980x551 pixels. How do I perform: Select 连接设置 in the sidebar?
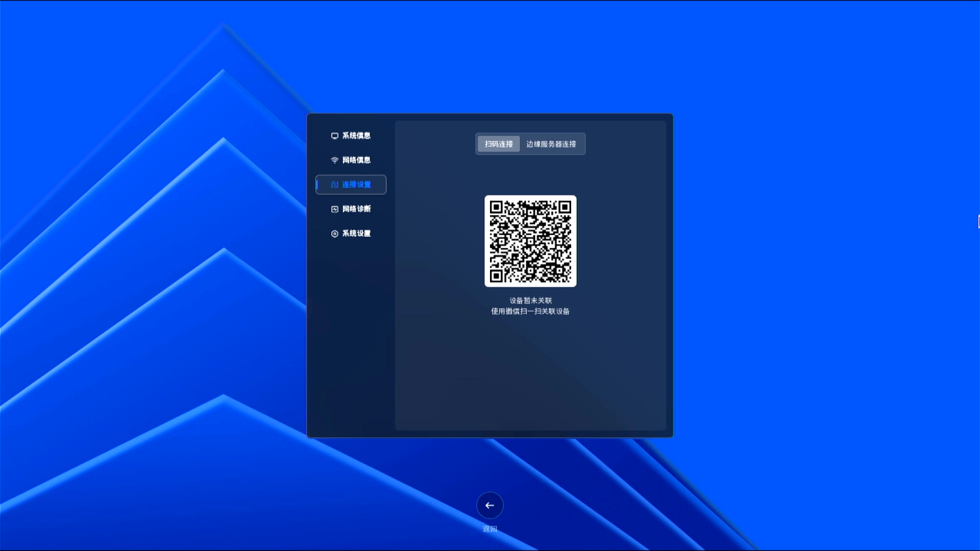(x=351, y=185)
